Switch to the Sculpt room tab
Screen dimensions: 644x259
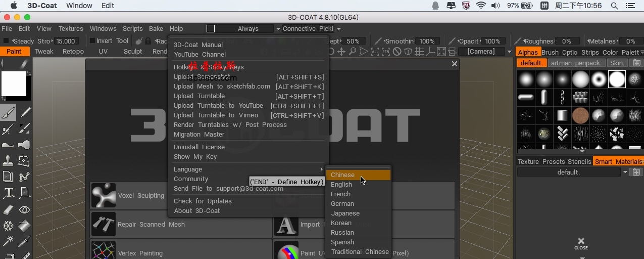tap(133, 52)
